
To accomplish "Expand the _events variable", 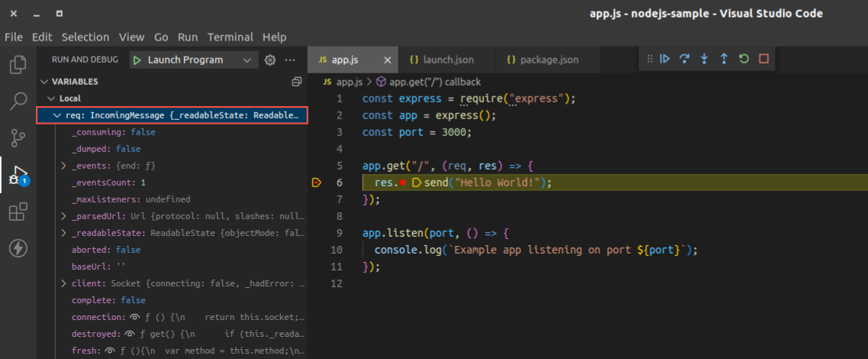I will tap(63, 166).
